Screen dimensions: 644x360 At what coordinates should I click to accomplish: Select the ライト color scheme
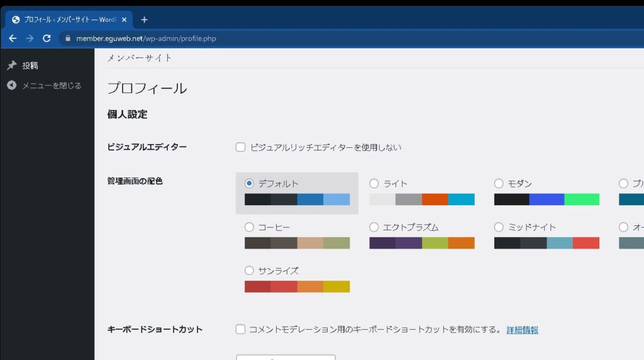coord(374,184)
